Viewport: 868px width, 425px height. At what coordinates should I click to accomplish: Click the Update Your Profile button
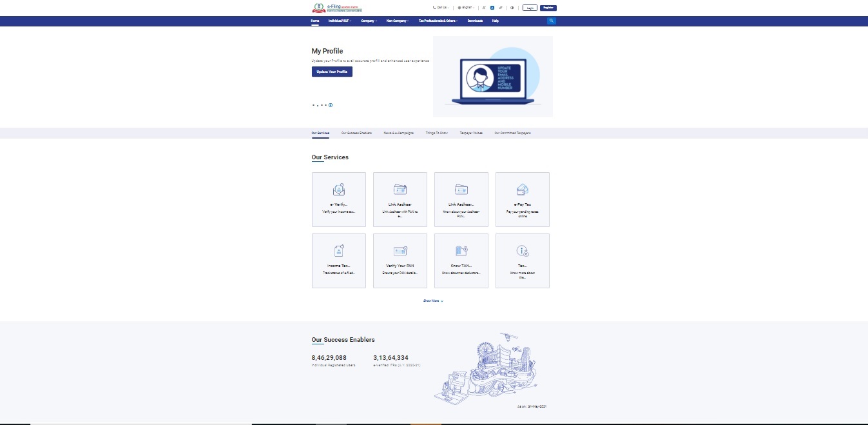coord(332,72)
